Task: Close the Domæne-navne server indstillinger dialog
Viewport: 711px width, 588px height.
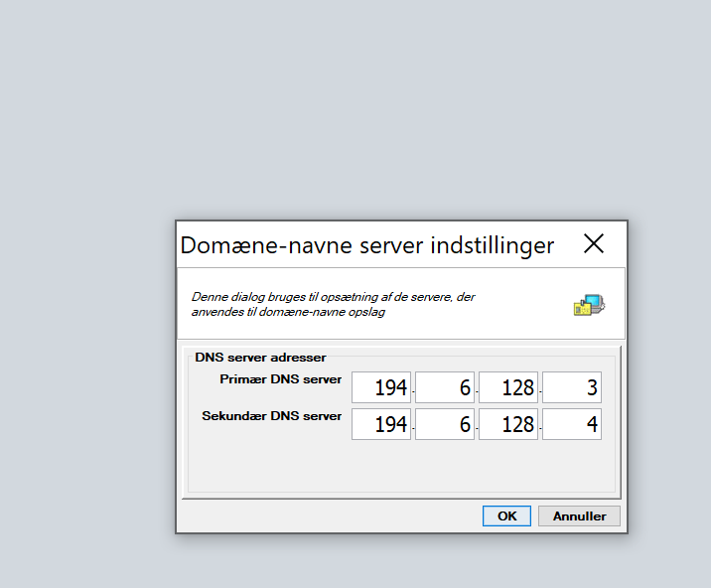Action: pyautogui.click(x=594, y=244)
